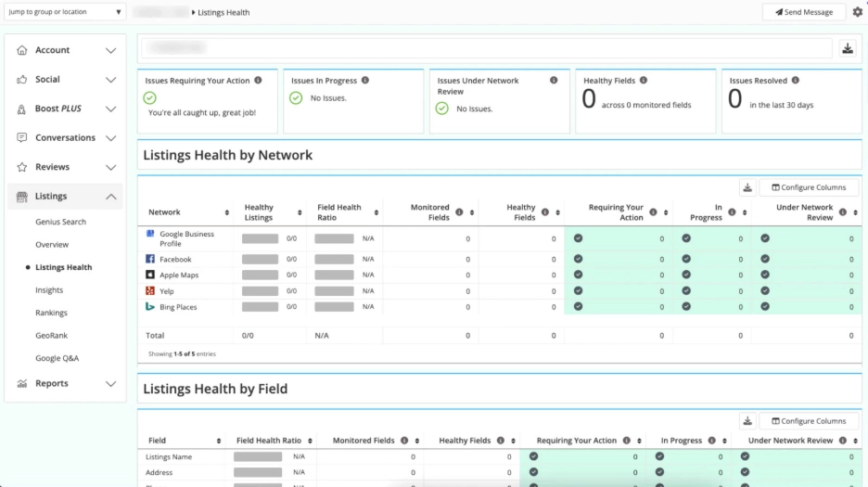The height and width of the screenshot is (487, 868).
Task: Open the settings gear icon
Action: (x=858, y=12)
